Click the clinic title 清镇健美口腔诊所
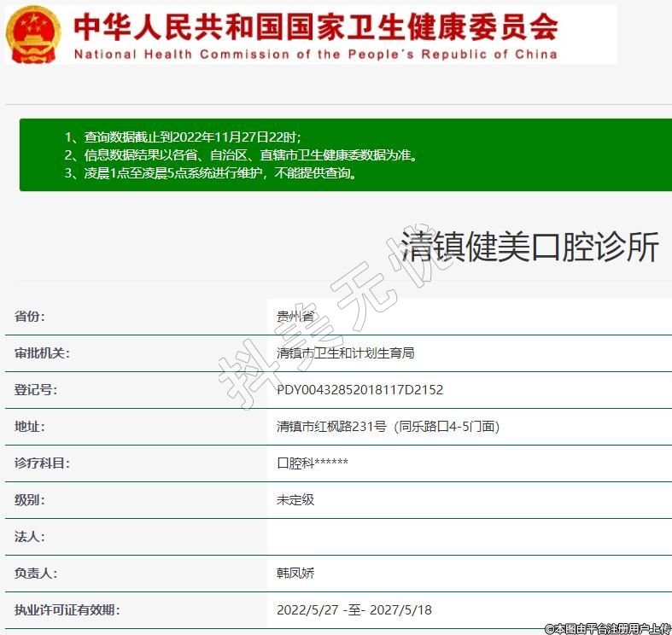The image size is (672, 635). coord(529,248)
